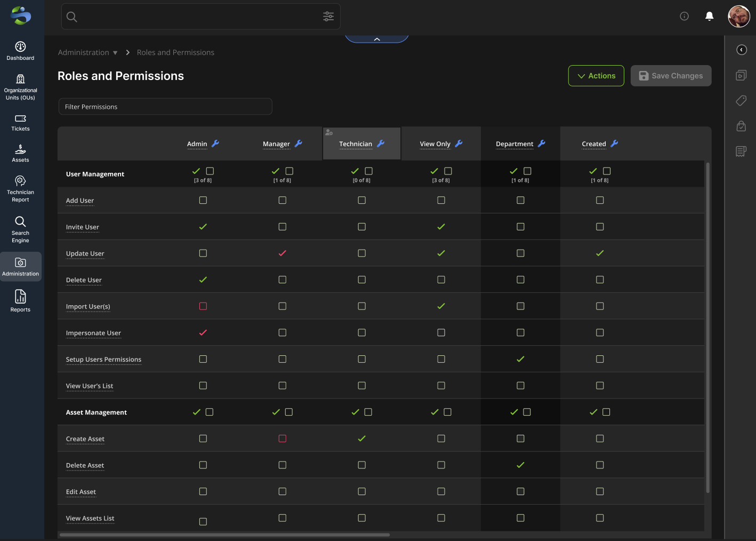
Task: Collapse the right side panel arrow
Action: (x=742, y=50)
